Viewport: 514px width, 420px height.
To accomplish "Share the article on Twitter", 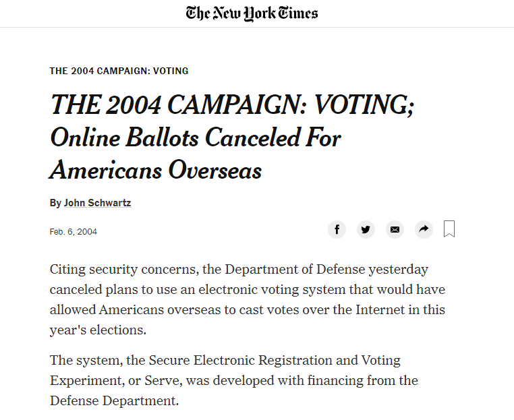I will point(366,229).
